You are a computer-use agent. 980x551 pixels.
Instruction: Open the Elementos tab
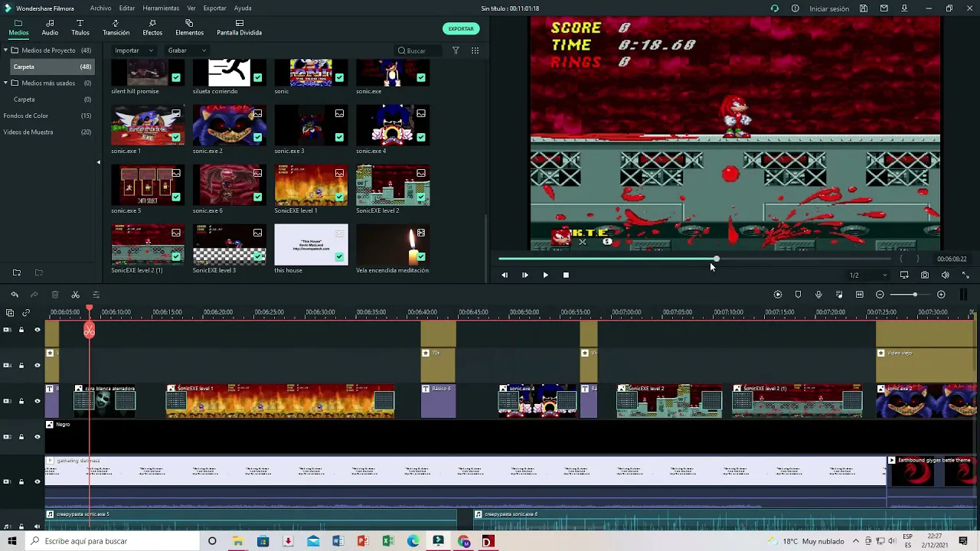tap(189, 28)
